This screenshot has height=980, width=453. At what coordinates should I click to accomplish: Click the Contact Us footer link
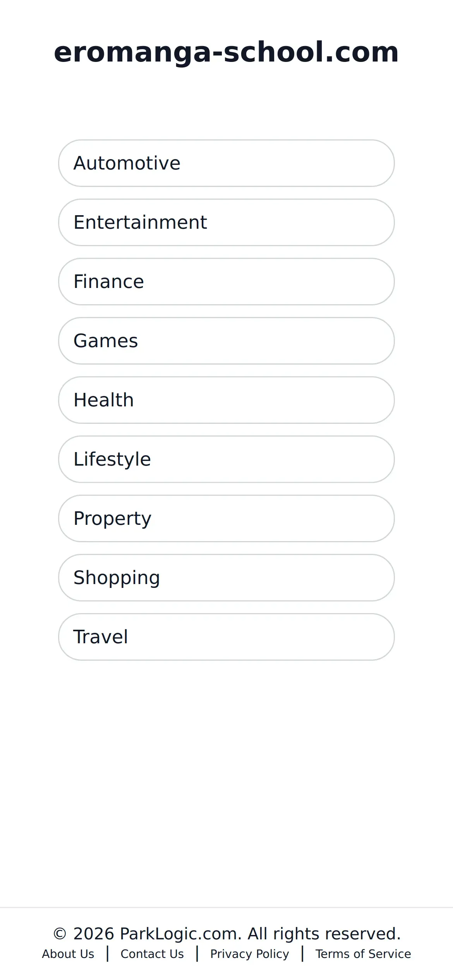[x=152, y=954]
